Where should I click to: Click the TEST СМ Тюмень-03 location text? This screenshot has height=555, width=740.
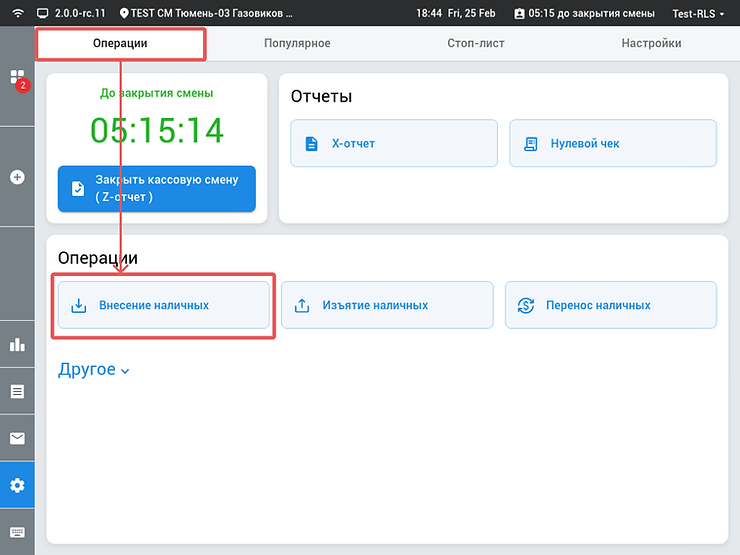point(211,13)
